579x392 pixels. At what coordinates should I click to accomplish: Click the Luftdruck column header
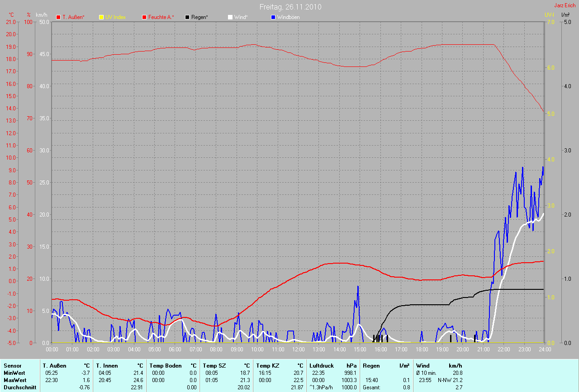(322, 365)
